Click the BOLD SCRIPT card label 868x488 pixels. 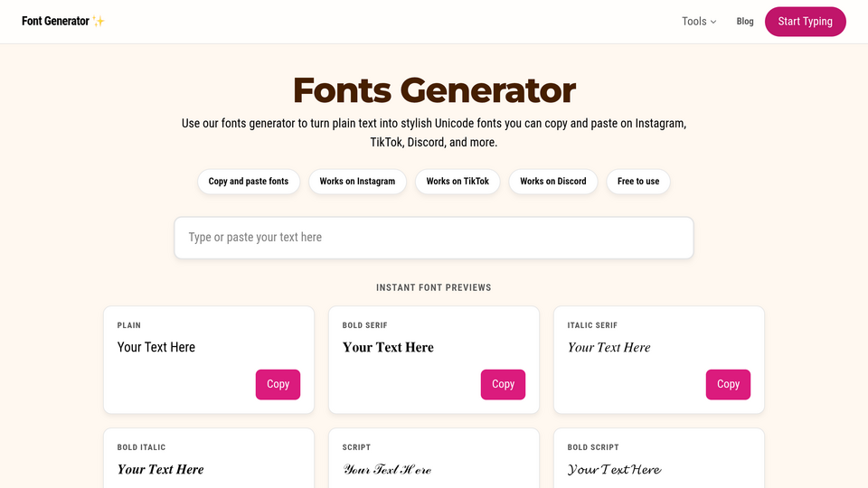click(x=593, y=447)
